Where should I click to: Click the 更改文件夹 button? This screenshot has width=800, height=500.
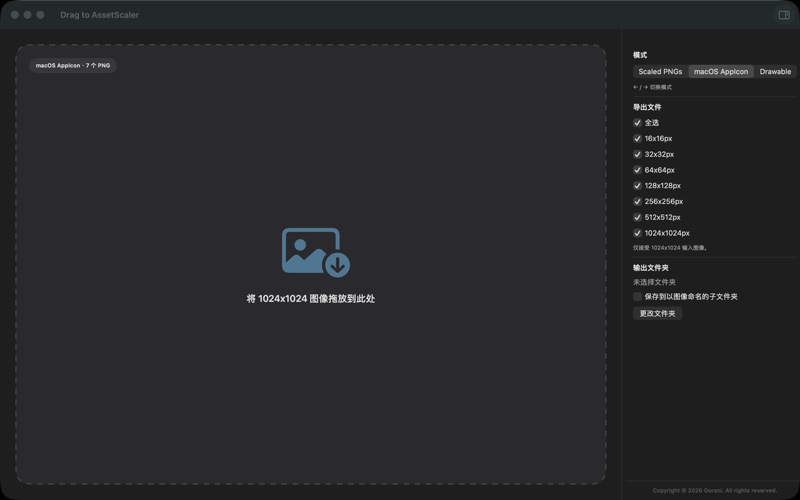point(657,313)
